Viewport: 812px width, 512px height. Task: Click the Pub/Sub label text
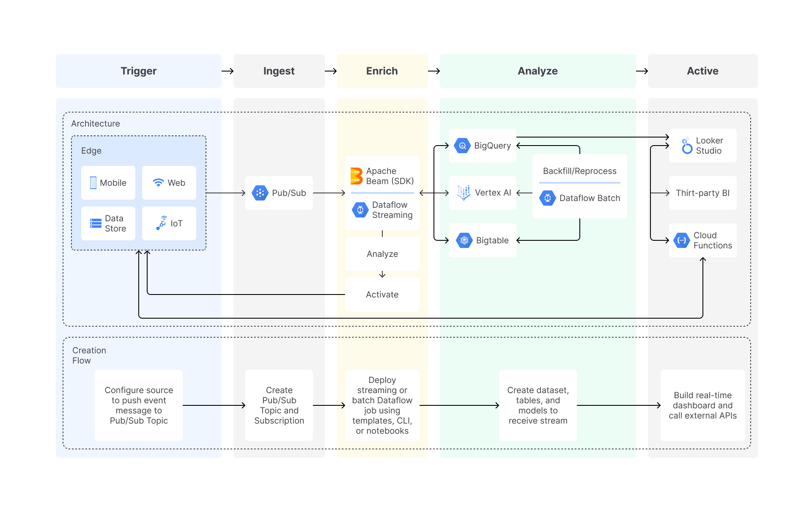(289, 193)
